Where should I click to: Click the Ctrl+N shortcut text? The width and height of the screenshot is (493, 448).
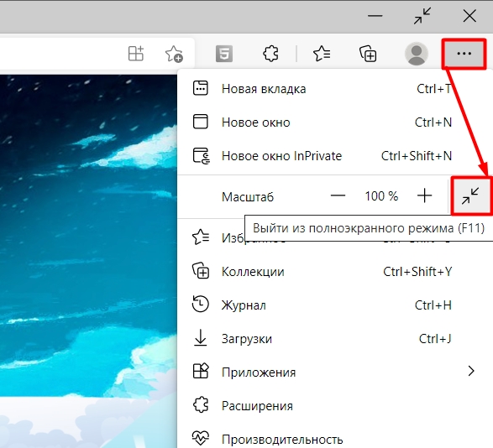click(433, 122)
